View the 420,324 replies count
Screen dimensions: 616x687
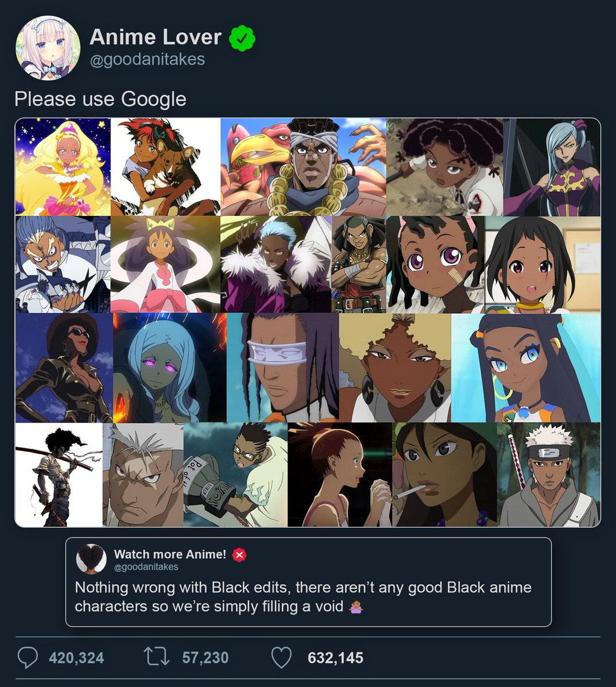77,658
